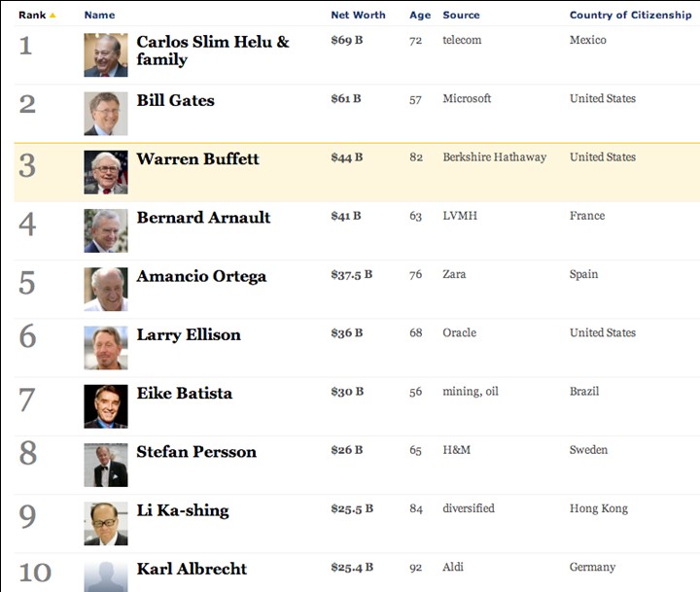Click the Bill Gates name link
Viewport: 700px width, 592px height.
point(175,101)
